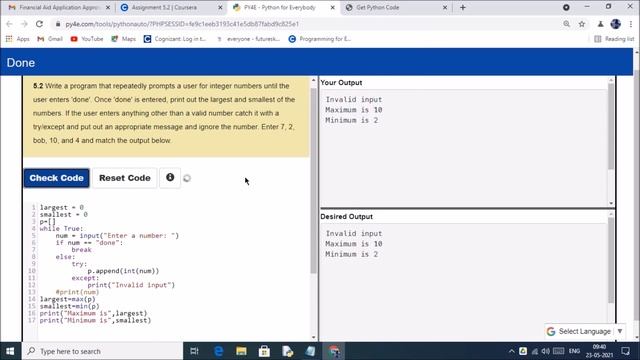Viewport: 640px width, 360px height.
Task: Click the Done header text
Action: pyautogui.click(x=21, y=63)
